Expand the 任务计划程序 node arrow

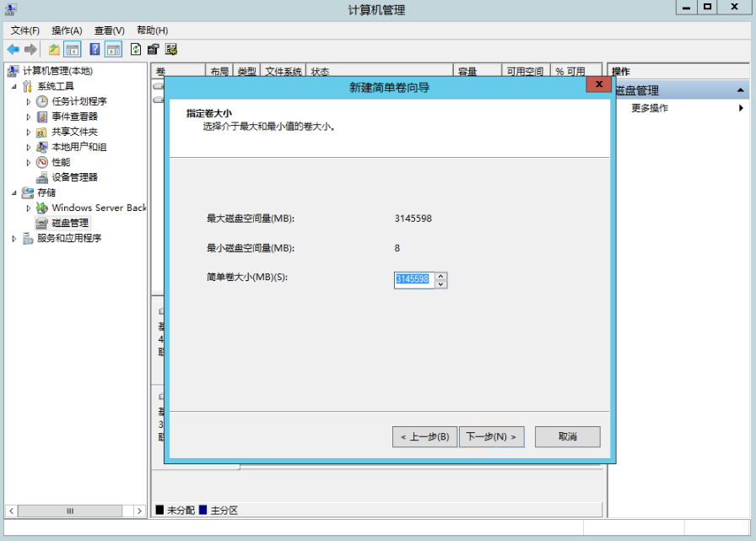[x=29, y=102]
